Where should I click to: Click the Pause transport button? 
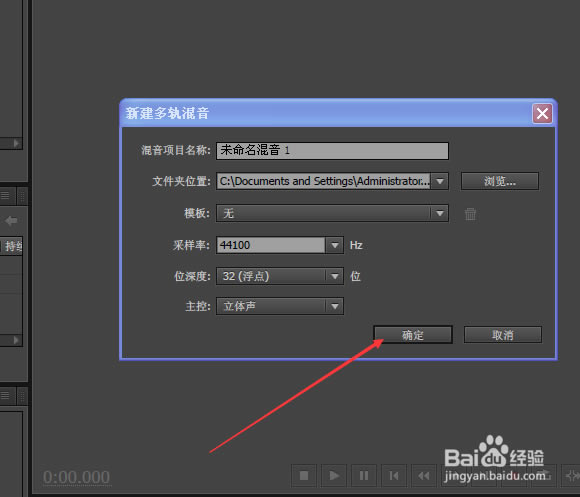point(364,476)
